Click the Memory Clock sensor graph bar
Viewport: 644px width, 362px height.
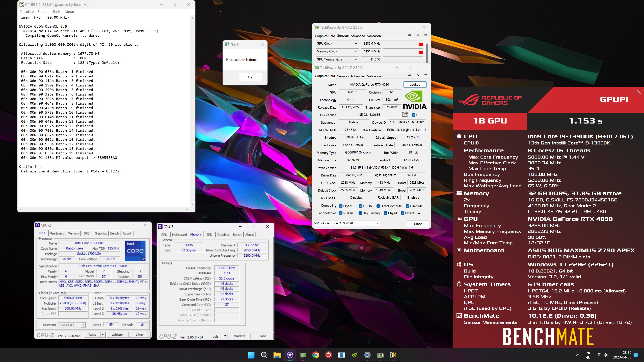[403, 51]
